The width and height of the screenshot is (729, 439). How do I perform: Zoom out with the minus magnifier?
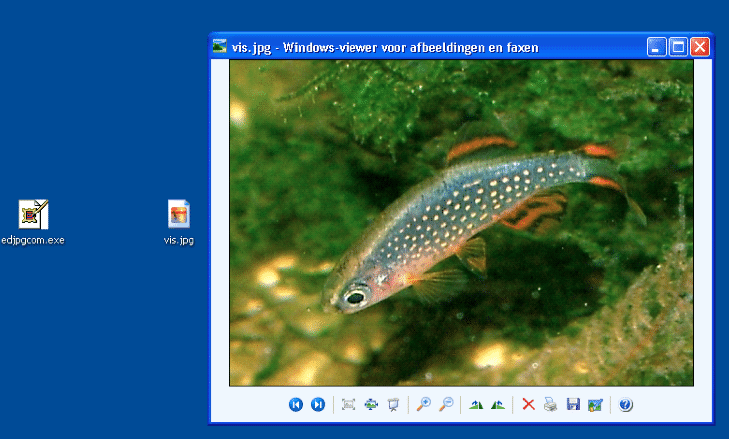[446, 405]
